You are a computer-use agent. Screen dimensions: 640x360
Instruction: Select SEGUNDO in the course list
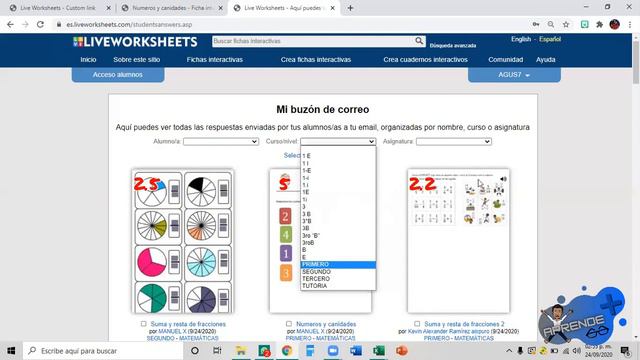[x=338, y=272]
